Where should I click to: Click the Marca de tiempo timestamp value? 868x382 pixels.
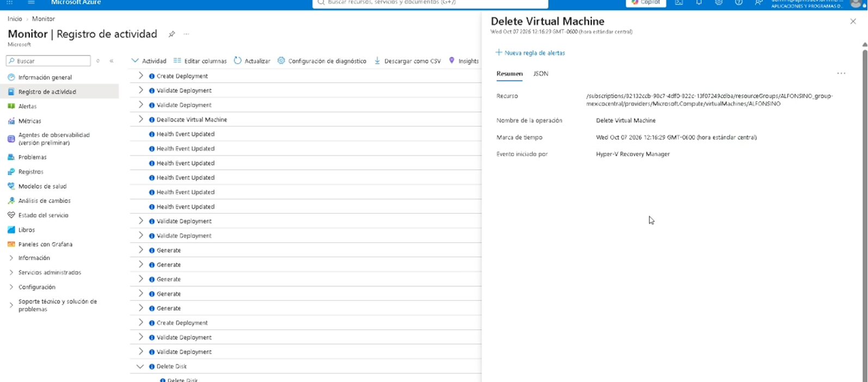(x=676, y=137)
